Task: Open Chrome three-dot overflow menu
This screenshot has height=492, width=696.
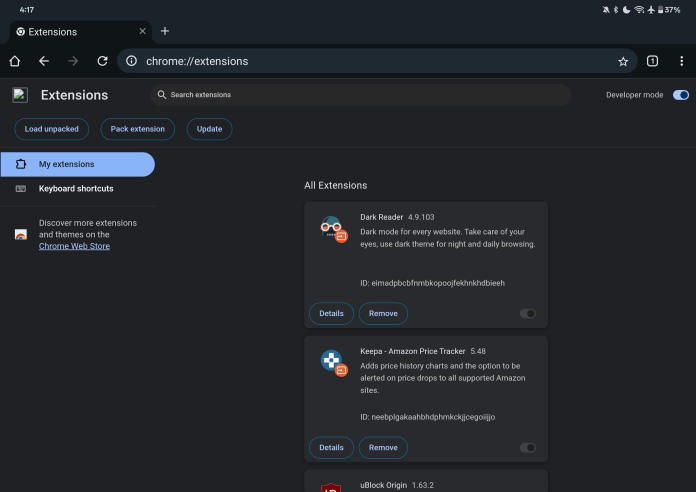Action: tap(681, 61)
